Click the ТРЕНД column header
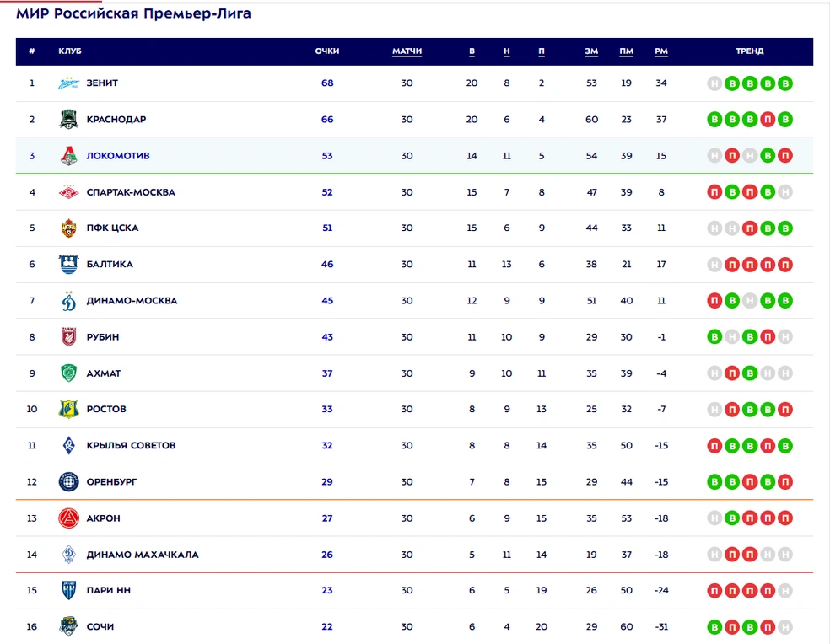This screenshot has height=644, width=830. 750,51
